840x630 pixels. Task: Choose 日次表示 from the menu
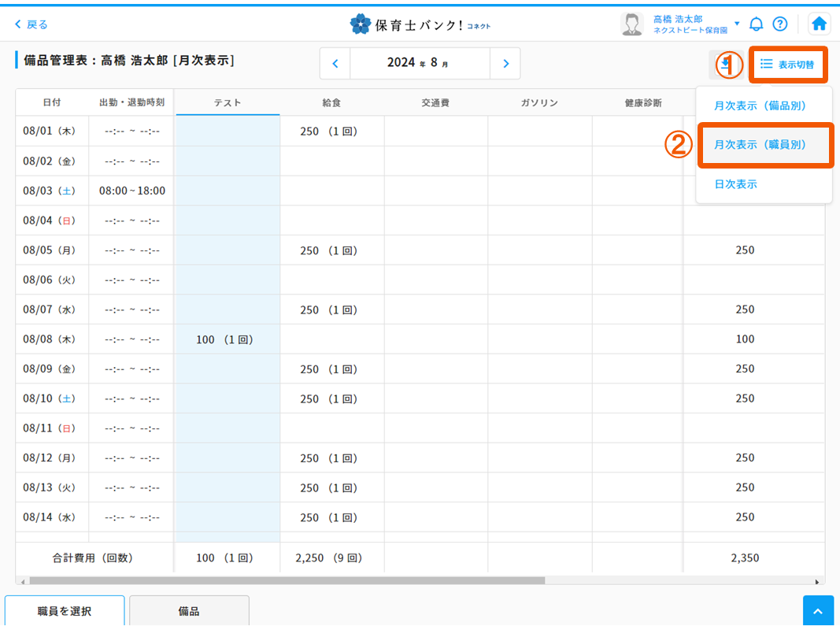pos(735,184)
